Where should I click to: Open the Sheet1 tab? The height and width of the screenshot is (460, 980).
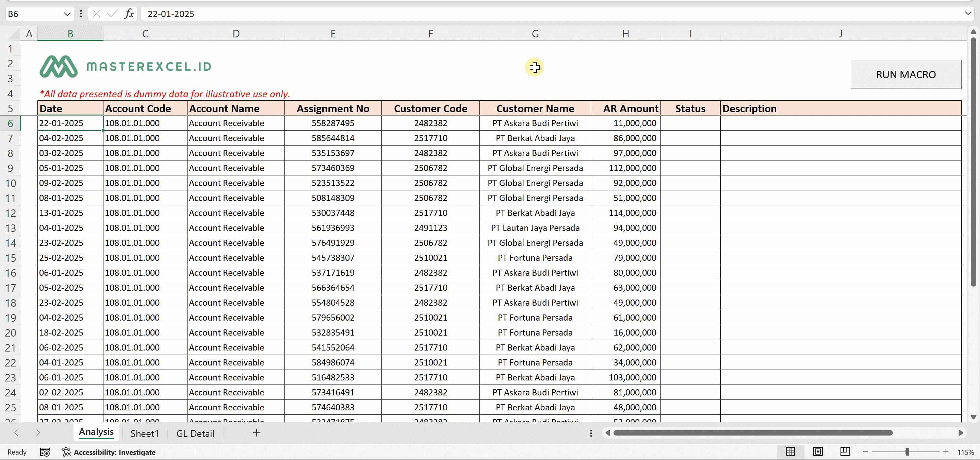tap(144, 433)
